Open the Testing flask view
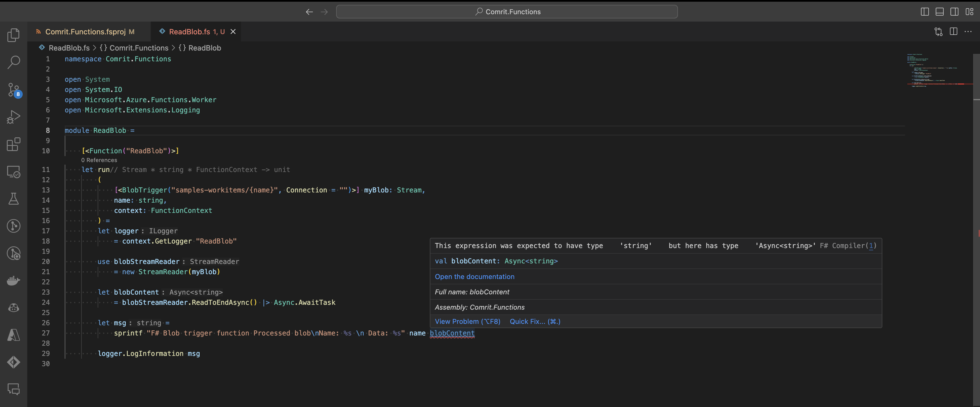980x407 pixels. click(x=13, y=199)
